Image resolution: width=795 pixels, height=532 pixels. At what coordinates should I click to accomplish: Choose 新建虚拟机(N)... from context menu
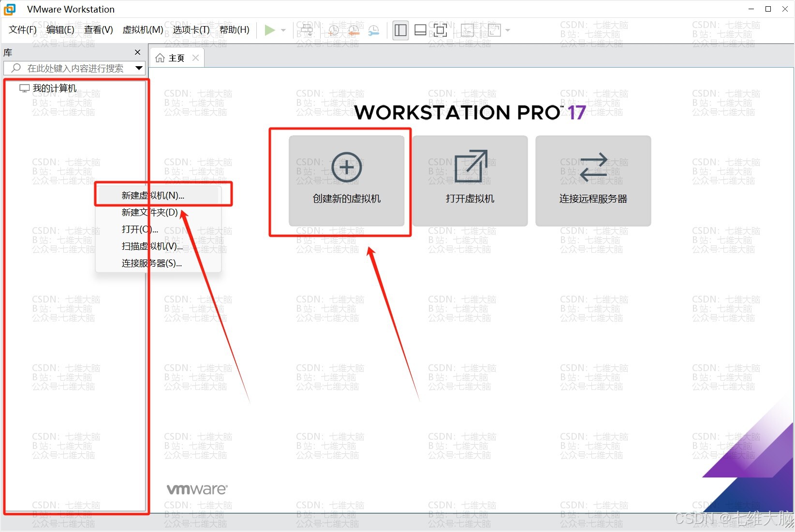[x=158, y=195]
